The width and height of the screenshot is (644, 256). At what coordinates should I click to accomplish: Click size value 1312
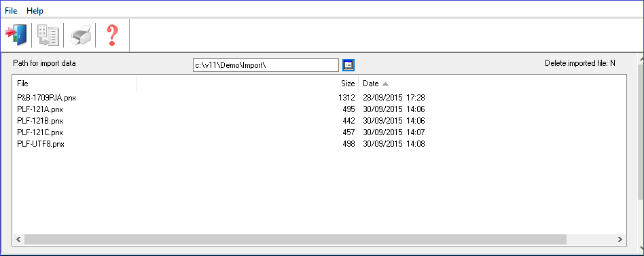pyautogui.click(x=347, y=98)
